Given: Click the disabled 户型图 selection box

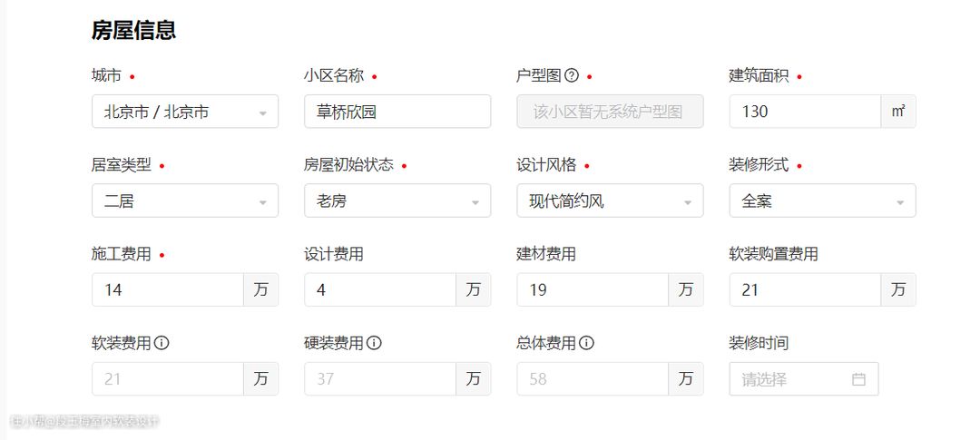Looking at the screenshot, I should [x=610, y=112].
